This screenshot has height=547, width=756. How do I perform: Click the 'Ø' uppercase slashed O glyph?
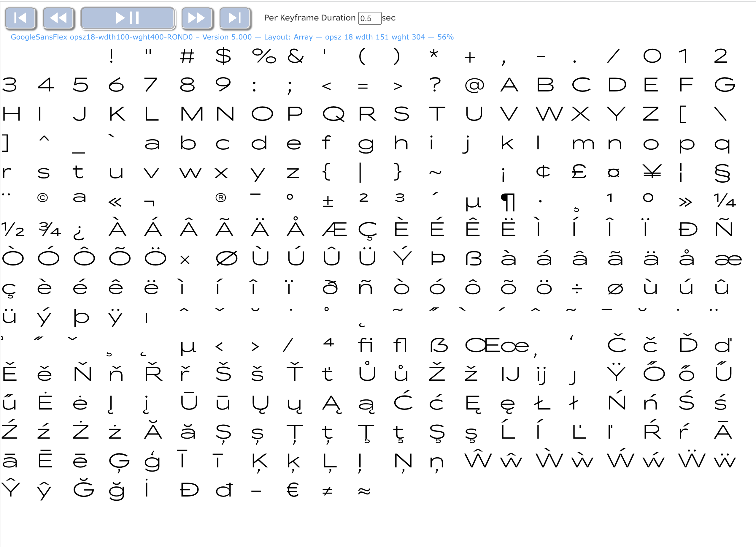227,258
